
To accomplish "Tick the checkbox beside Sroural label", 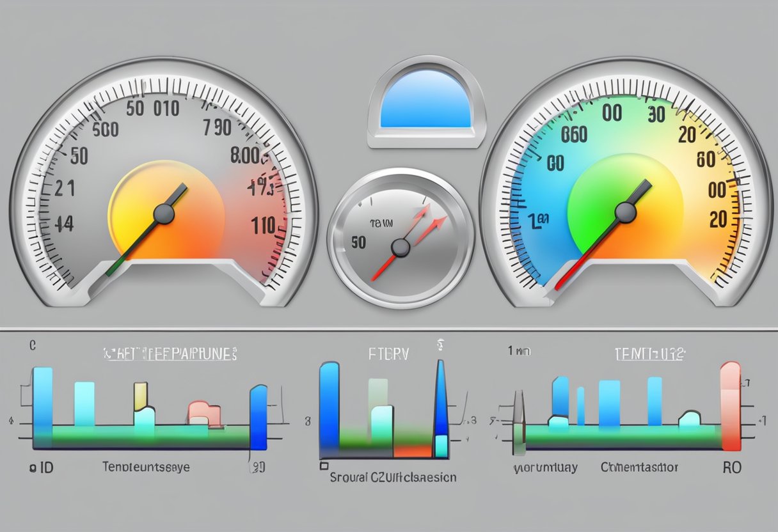I will (x=324, y=466).
